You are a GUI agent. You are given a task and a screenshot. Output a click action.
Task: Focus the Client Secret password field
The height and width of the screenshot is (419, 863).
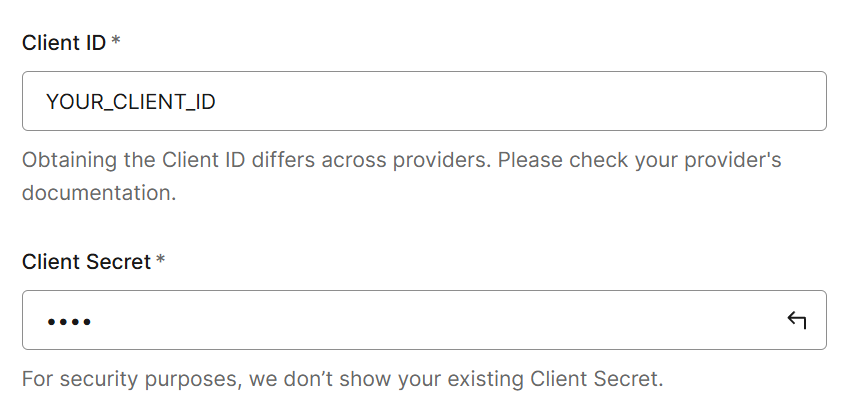(400, 320)
